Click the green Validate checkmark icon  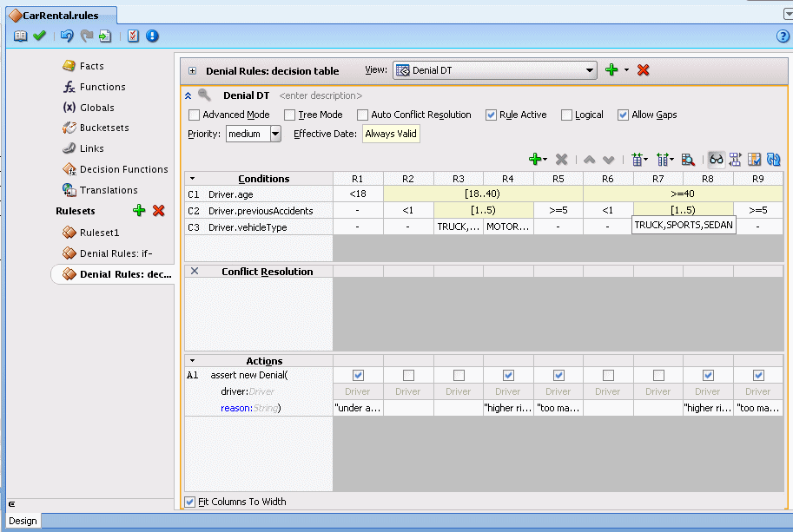point(39,36)
